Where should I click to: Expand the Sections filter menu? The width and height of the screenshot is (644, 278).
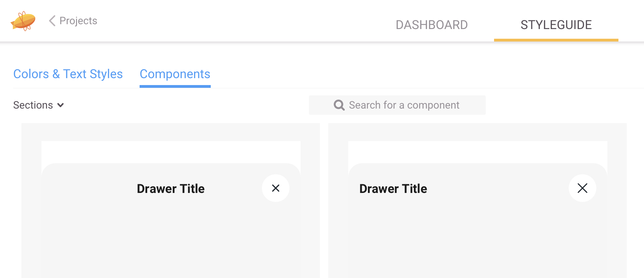[38, 105]
